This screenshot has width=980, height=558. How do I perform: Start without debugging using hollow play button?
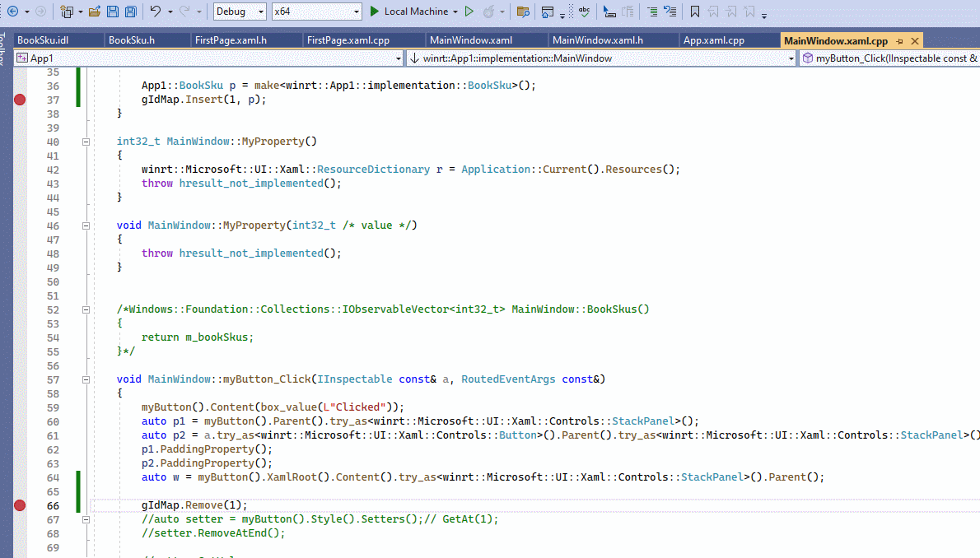tap(468, 11)
